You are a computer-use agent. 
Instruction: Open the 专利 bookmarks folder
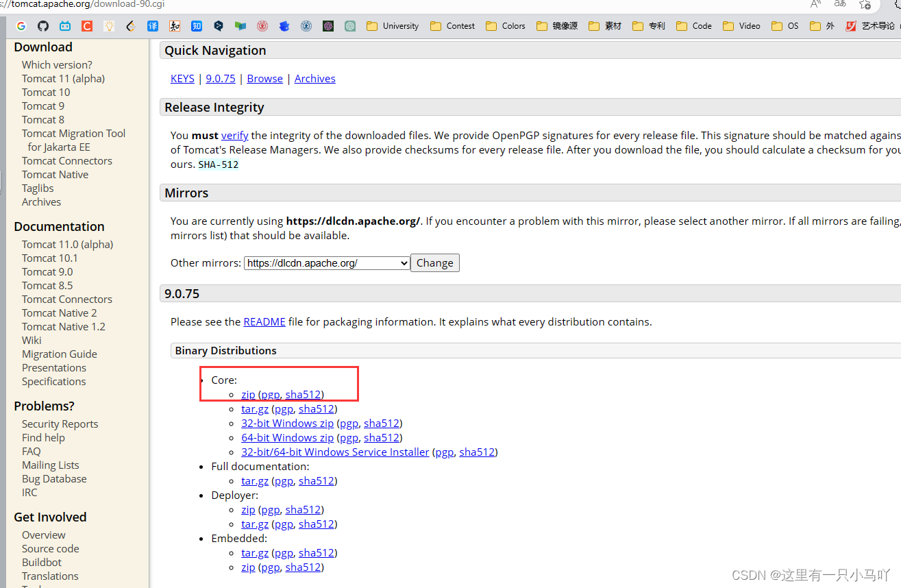pos(649,26)
